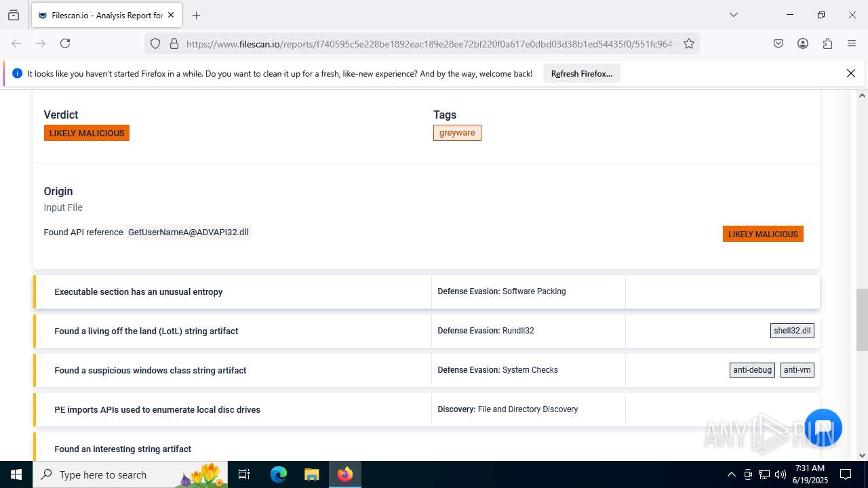Image resolution: width=868 pixels, height=488 pixels.
Task: Click the taskbar search box
Action: 130,474
